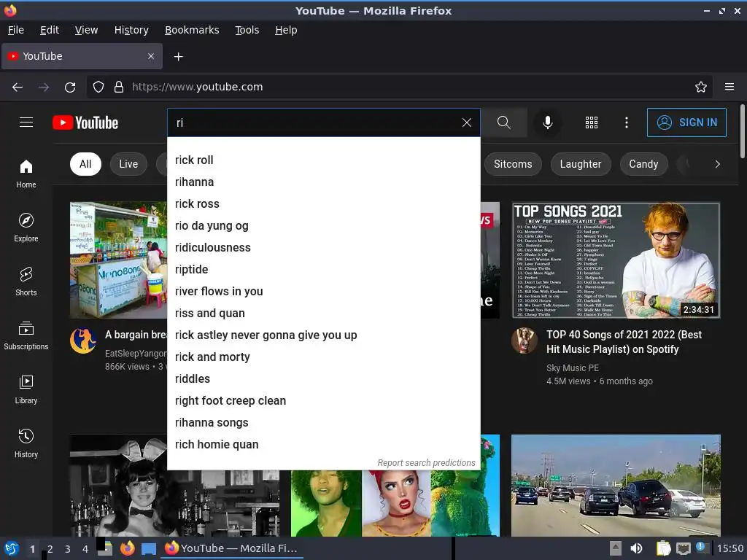Viewport: 747px width, 560px height.
Task: Go to Home in sidebar
Action: click(x=26, y=174)
